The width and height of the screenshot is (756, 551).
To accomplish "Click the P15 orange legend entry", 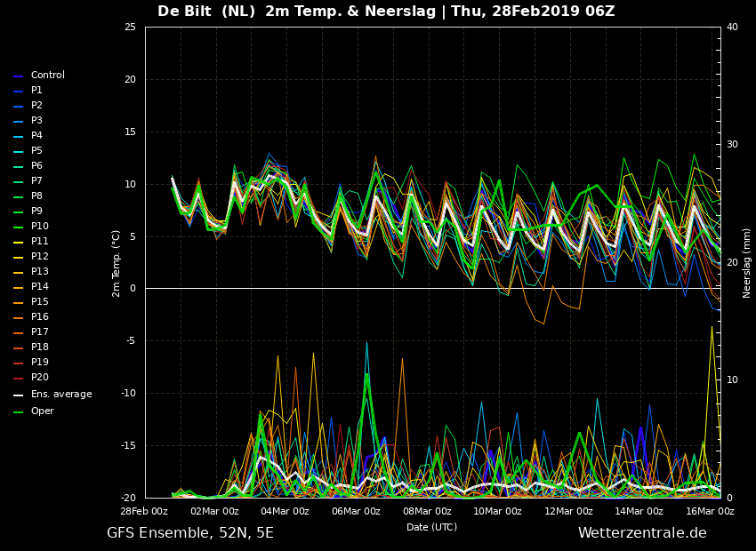I will pos(31,301).
